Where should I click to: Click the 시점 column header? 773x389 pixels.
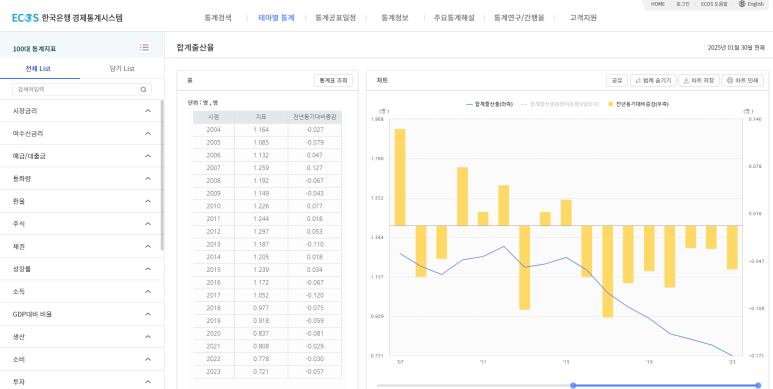pos(214,117)
